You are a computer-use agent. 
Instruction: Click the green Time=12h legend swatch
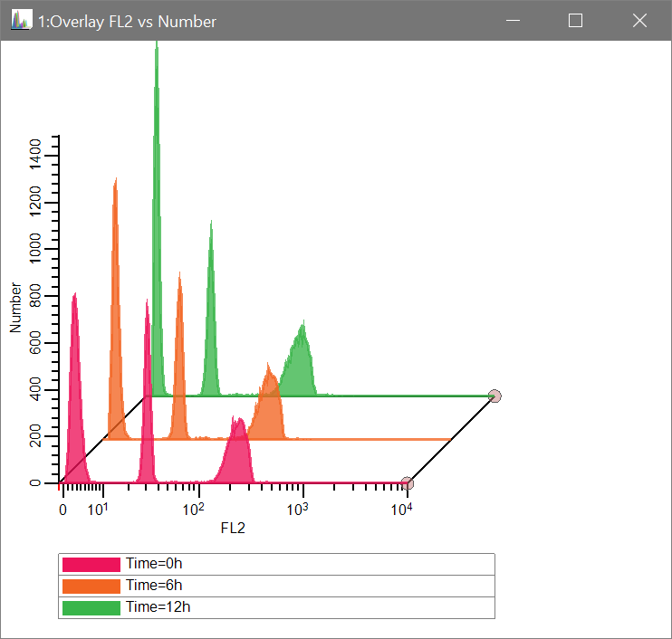tap(91, 607)
